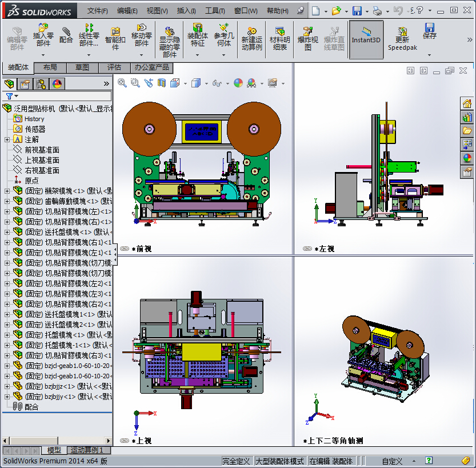Image resolution: width=476 pixels, height=468 pixels.
Task: Expand the command toolbar overflow chevron
Action: pos(470,40)
